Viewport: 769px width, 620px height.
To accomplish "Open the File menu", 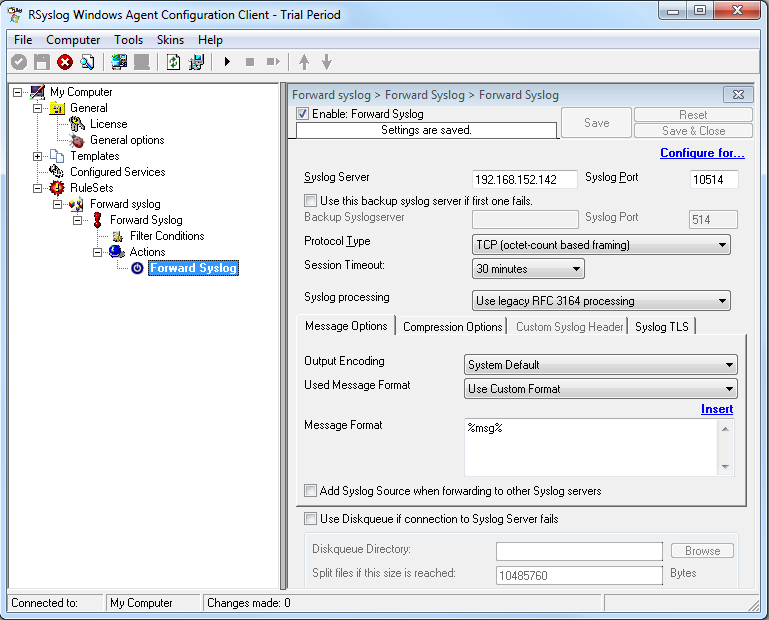I will (x=23, y=40).
